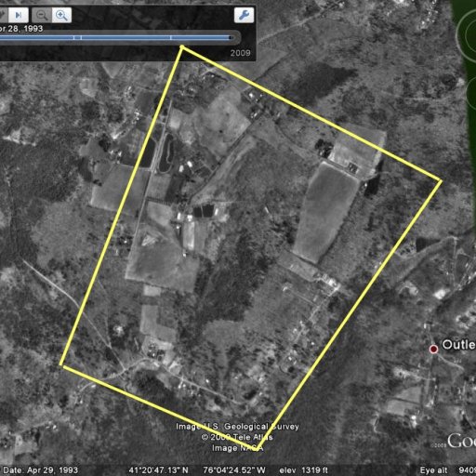
Task: Jump to the rightmost tick on timeline
Action: point(171,38)
